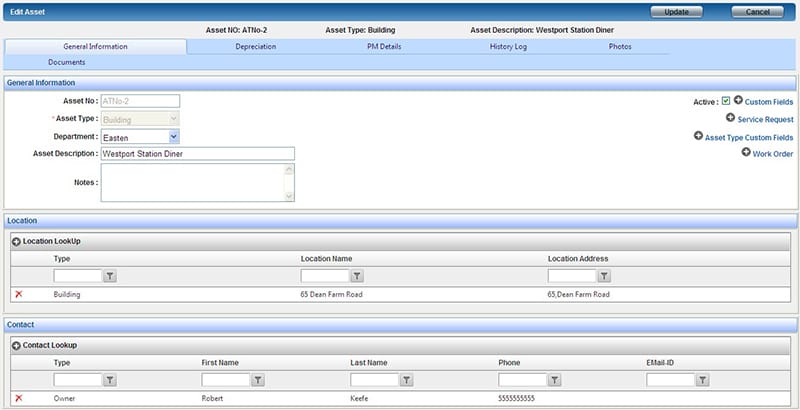The image size is (800, 410).
Task: Click the Asset Type Custom Fields link
Action: [x=748, y=137]
